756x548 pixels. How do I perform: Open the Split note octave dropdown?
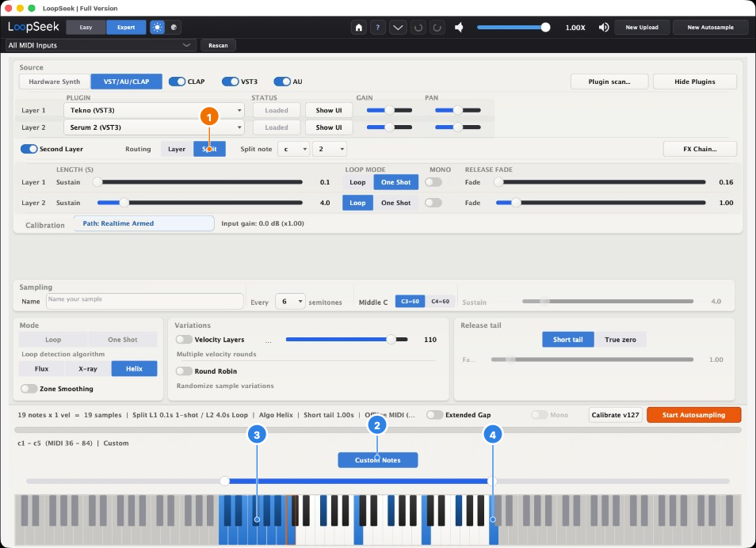click(330, 149)
